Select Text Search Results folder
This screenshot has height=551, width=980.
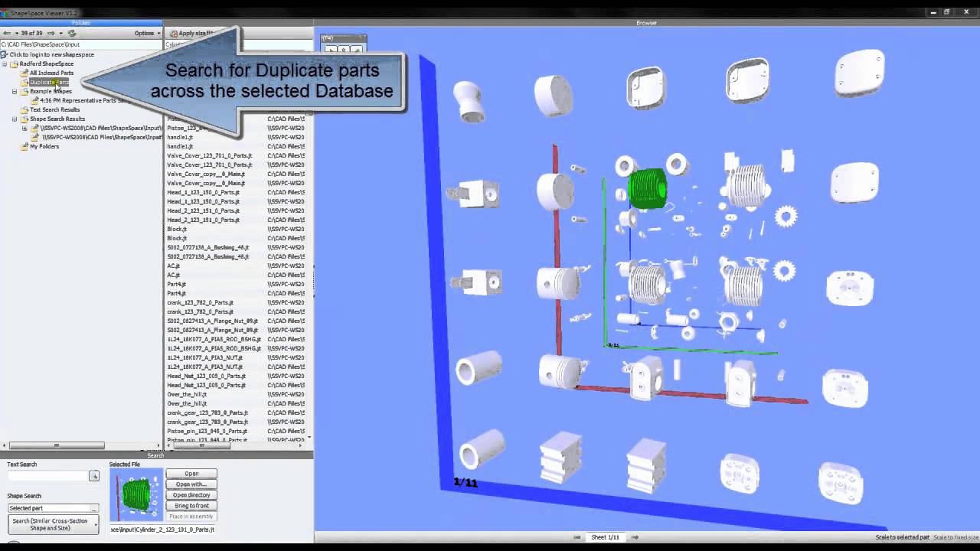54,109
